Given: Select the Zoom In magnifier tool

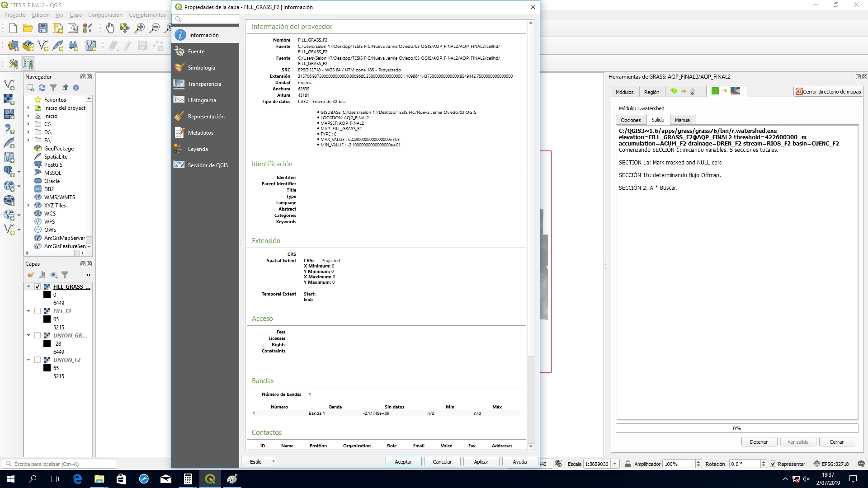Looking at the screenshot, I should 139,28.
